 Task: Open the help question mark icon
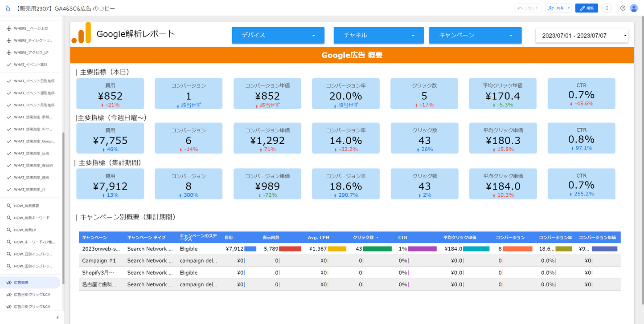623,8
